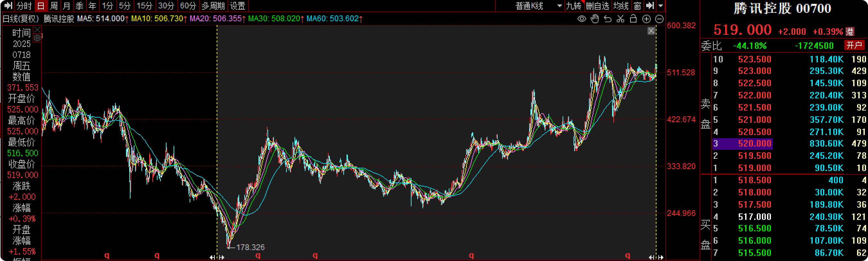Select the scissors cut tool
This screenshot has width=868, height=261.
pos(620,19)
